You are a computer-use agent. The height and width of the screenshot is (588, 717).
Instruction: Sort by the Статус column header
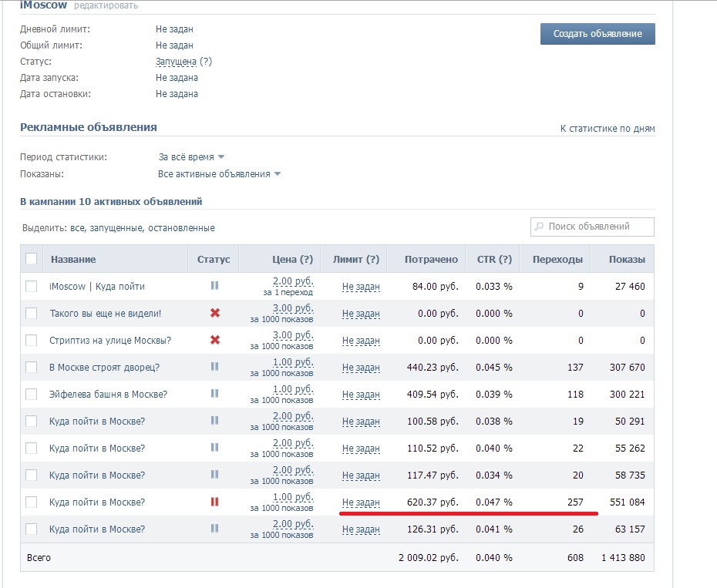[x=214, y=259]
